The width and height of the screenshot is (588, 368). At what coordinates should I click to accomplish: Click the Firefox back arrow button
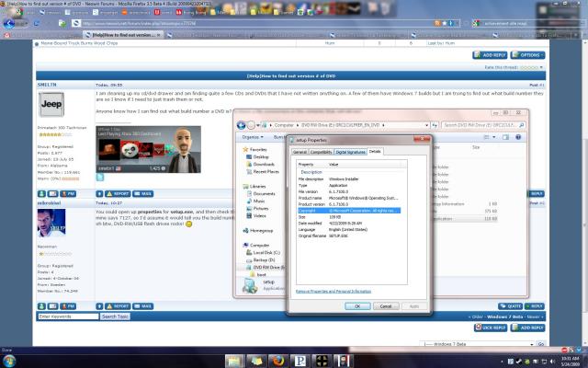8,23
